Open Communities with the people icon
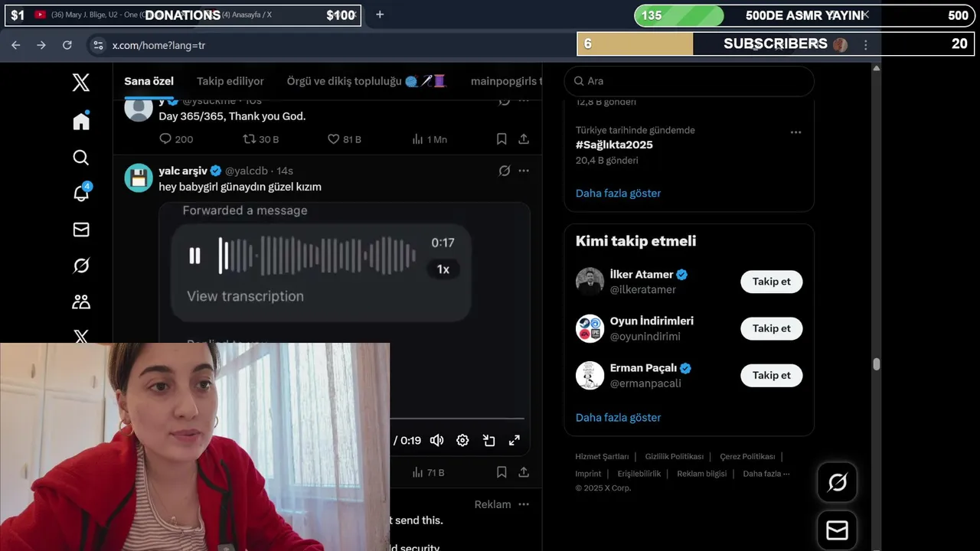The height and width of the screenshot is (551, 980). [81, 302]
